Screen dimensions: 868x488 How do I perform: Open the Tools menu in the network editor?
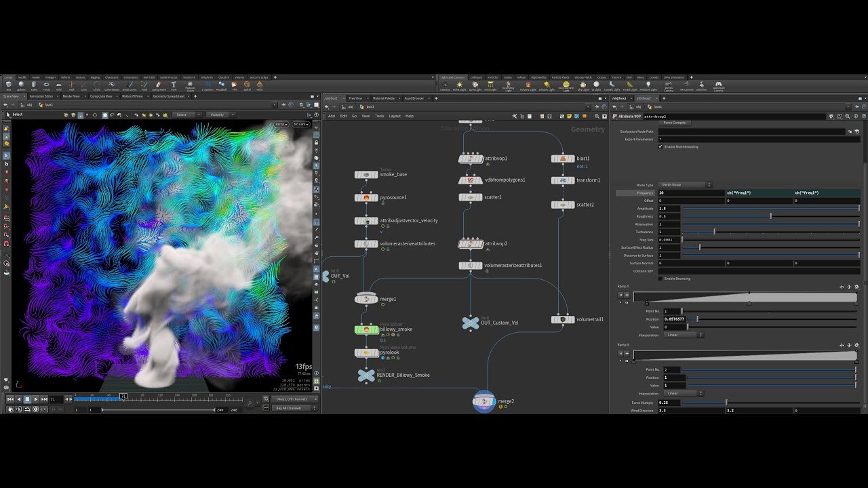(x=379, y=116)
